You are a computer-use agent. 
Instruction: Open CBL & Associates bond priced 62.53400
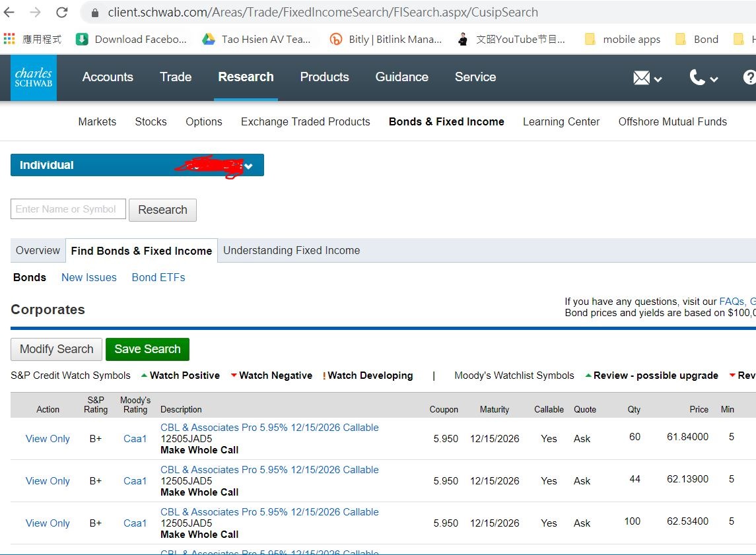pos(269,513)
